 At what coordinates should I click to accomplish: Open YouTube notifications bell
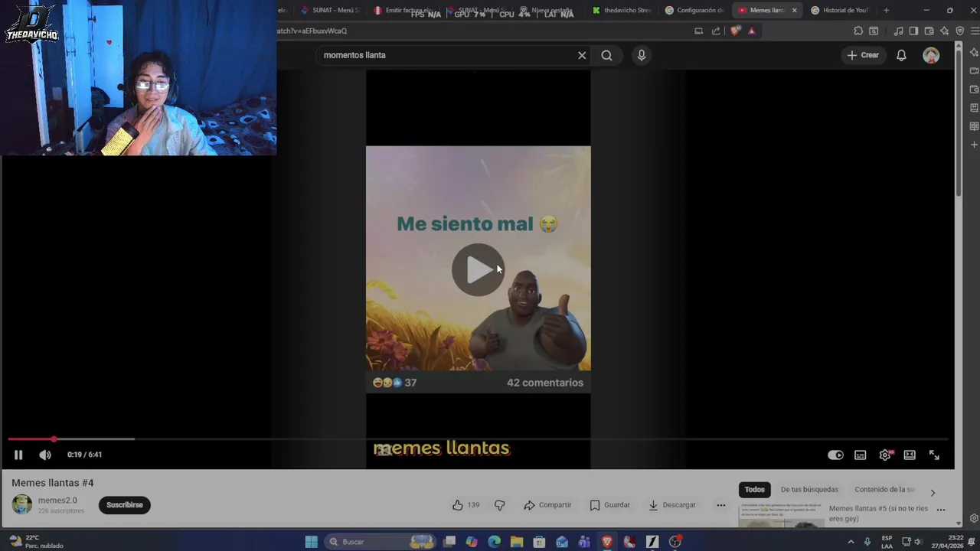(901, 55)
